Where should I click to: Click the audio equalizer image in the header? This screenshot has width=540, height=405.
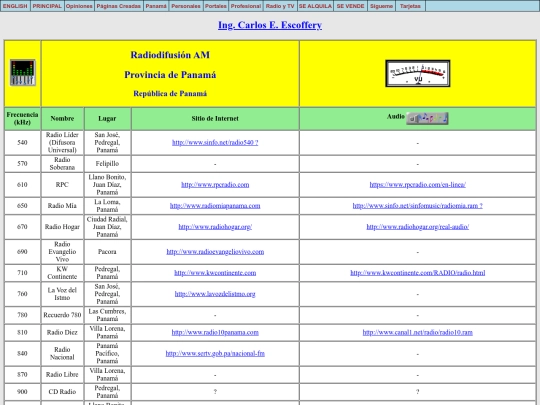[x=23, y=73]
